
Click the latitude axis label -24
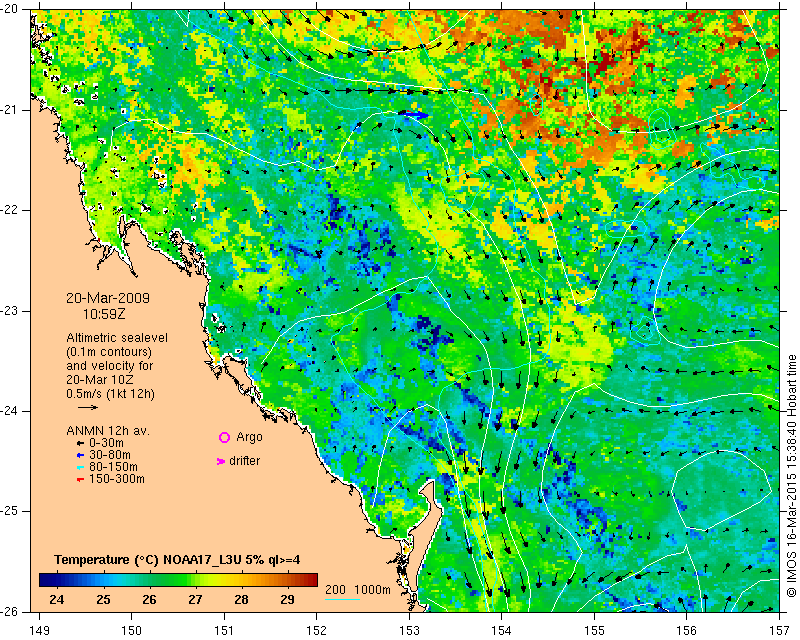(x=10, y=411)
